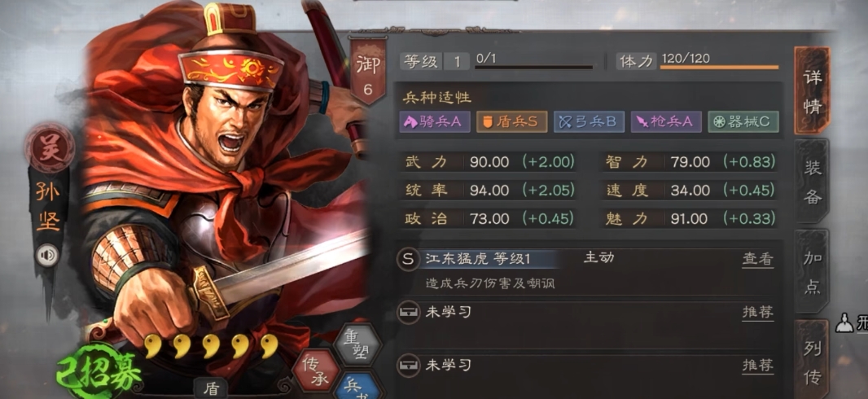
Task: Click the 御 6 banner badge
Action: (x=369, y=72)
